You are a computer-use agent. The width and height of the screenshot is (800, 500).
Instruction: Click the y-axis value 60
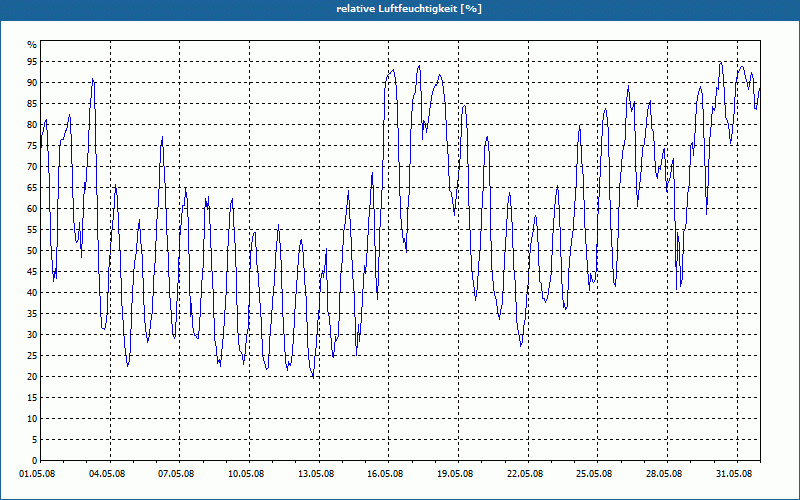pyautogui.click(x=32, y=209)
